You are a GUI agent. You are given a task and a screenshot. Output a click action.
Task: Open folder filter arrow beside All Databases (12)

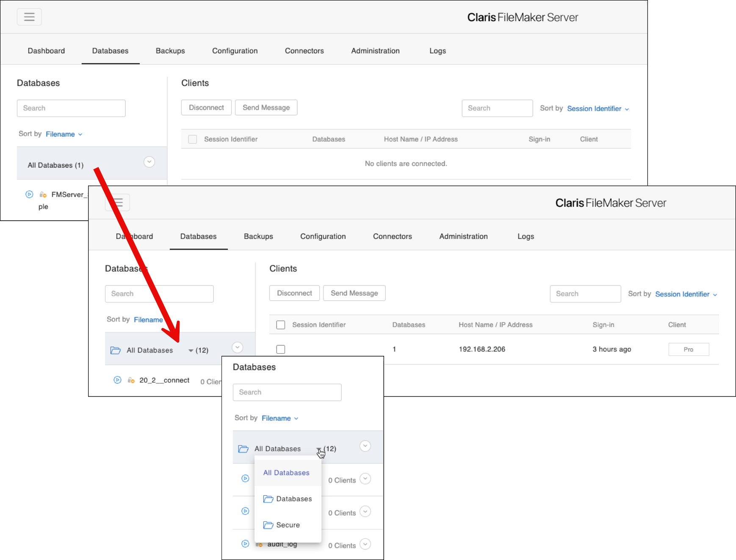pyautogui.click(x=191, y=351)
